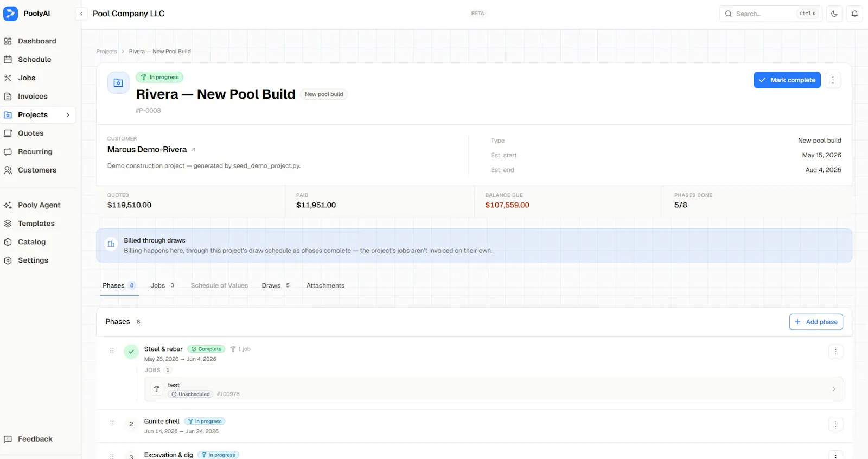Go to Customers in the sidebar

tap(38, 170)
